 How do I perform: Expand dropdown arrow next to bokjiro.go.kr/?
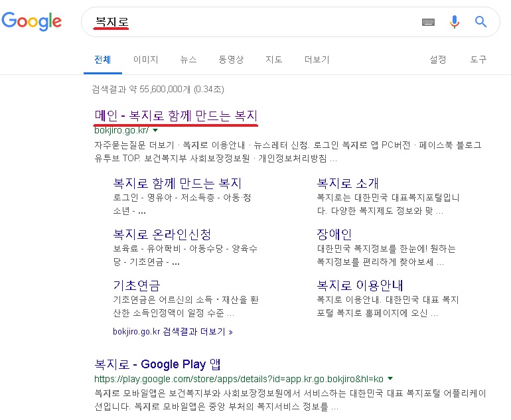tap(155, 130)
